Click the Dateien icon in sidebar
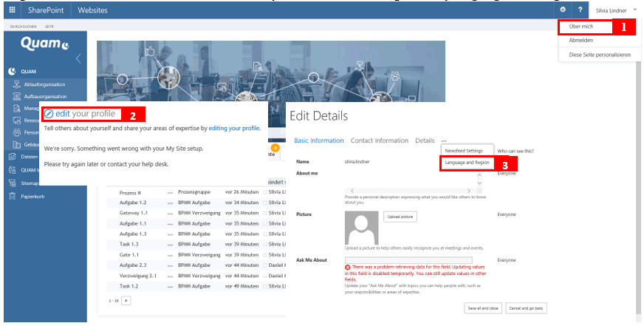The image size is (644, 326). [x=12, y=156]
